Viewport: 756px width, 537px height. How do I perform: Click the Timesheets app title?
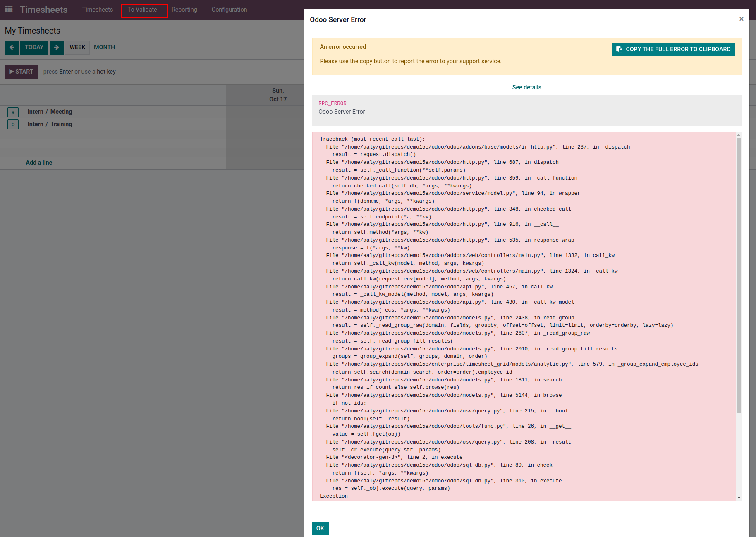tap(43, 10)
